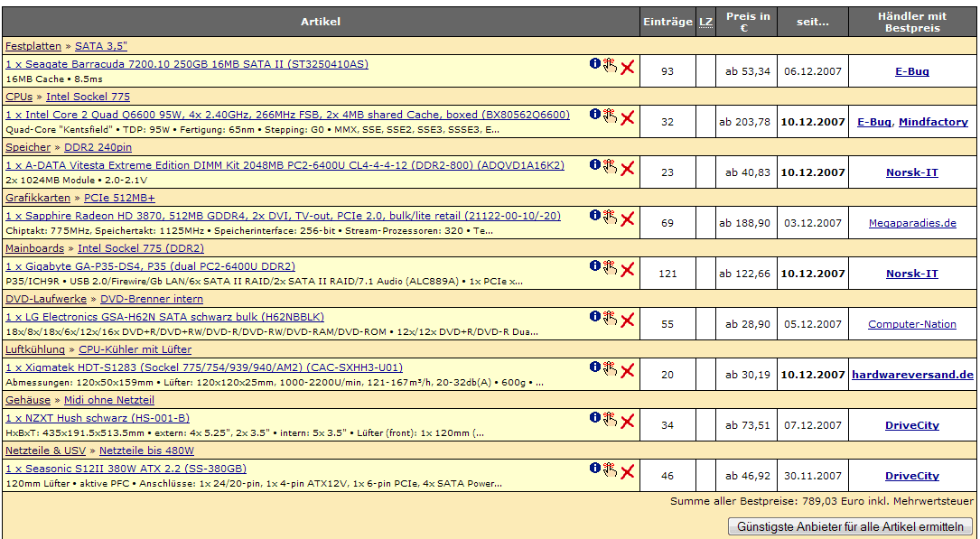Delete LG GSA-H62N drive via red X
The width and height of the screenshot is (980, 539).
coord(628,320)
